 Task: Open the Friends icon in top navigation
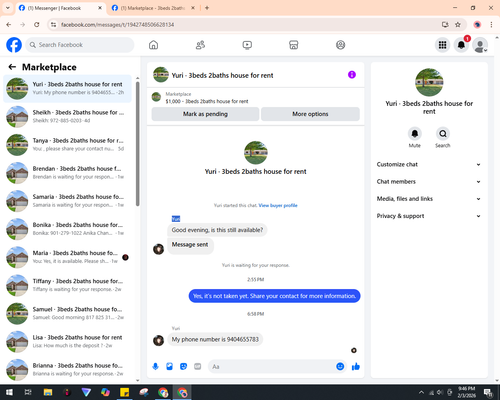[200, 45]
